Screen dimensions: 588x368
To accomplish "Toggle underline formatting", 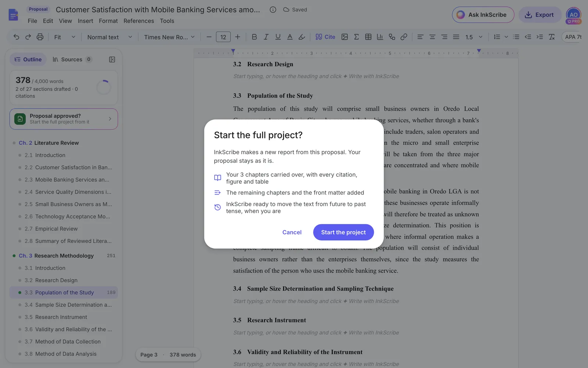I will 278,37.
